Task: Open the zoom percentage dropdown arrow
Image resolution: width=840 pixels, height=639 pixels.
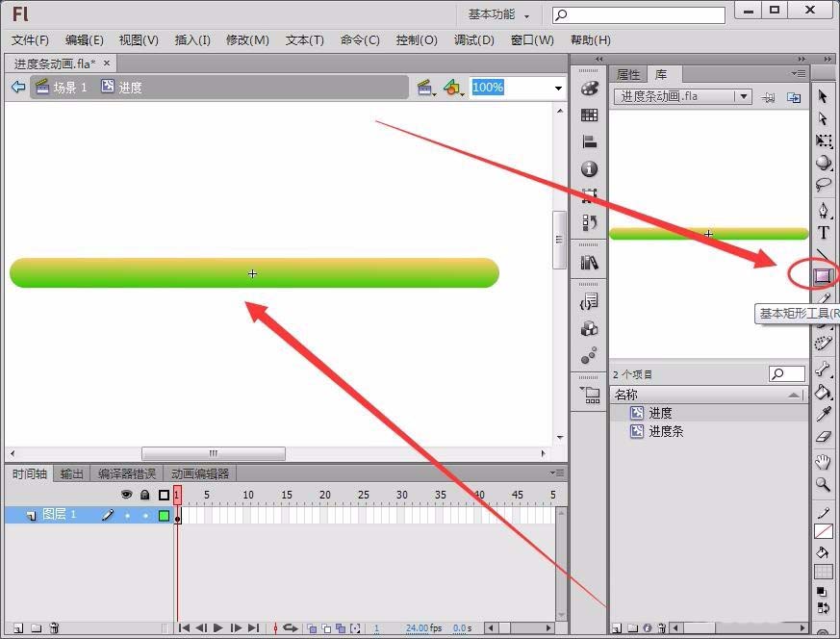Action: point(558,88)
